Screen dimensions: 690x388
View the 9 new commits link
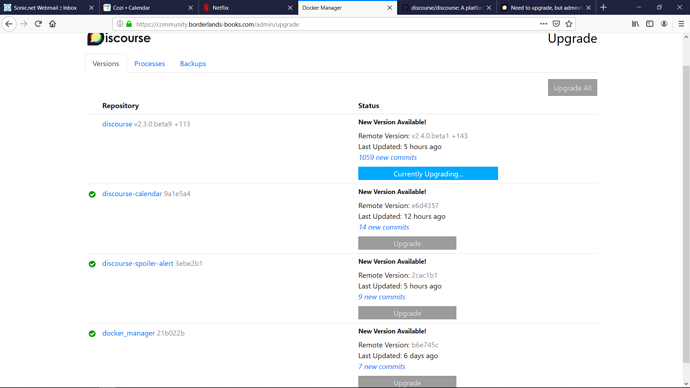pos(382,297)
